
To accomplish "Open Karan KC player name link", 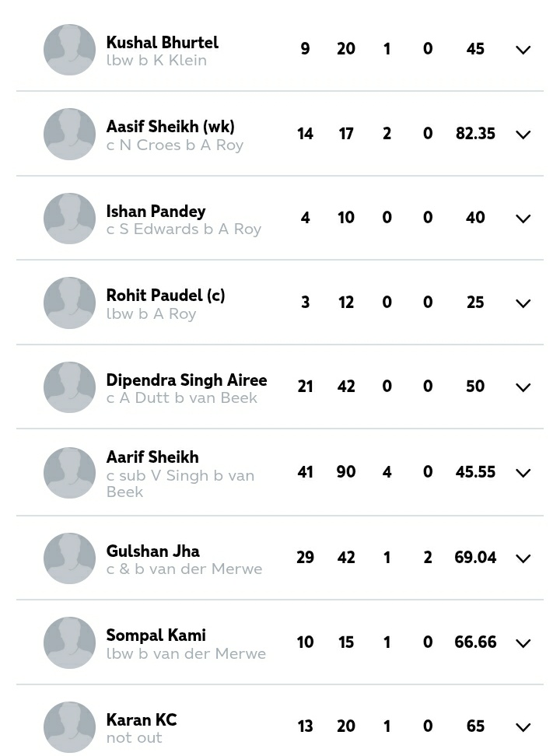I will click(142, 719).
